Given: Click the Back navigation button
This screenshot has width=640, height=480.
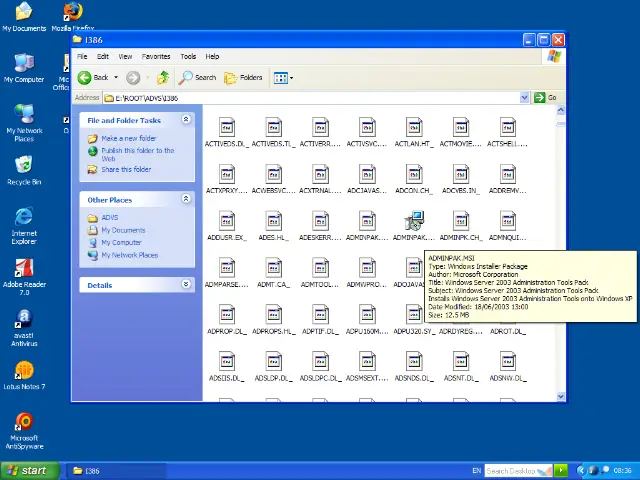Looking at the screenshot, I should [x=93, y=77].
